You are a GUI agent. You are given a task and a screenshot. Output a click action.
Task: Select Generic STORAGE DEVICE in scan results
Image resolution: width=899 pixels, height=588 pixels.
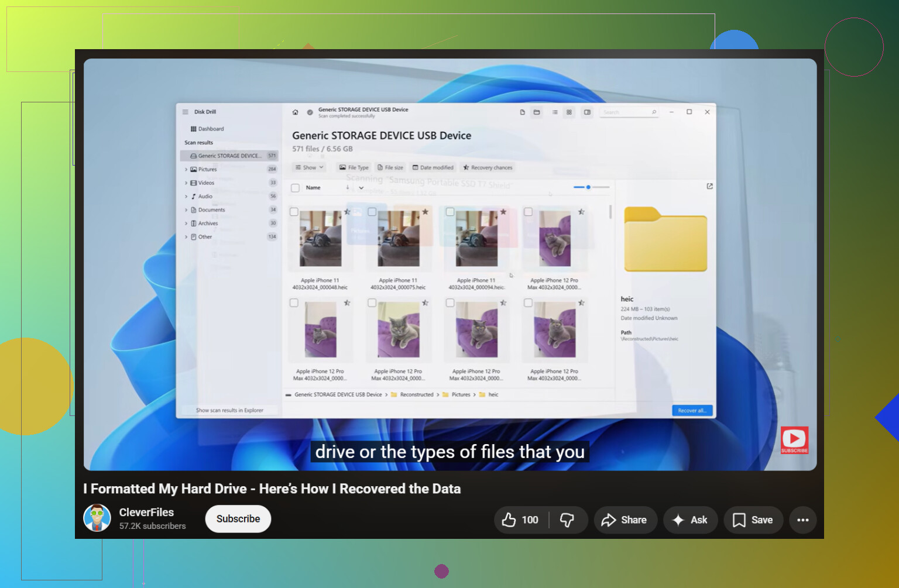coord(229,156)
